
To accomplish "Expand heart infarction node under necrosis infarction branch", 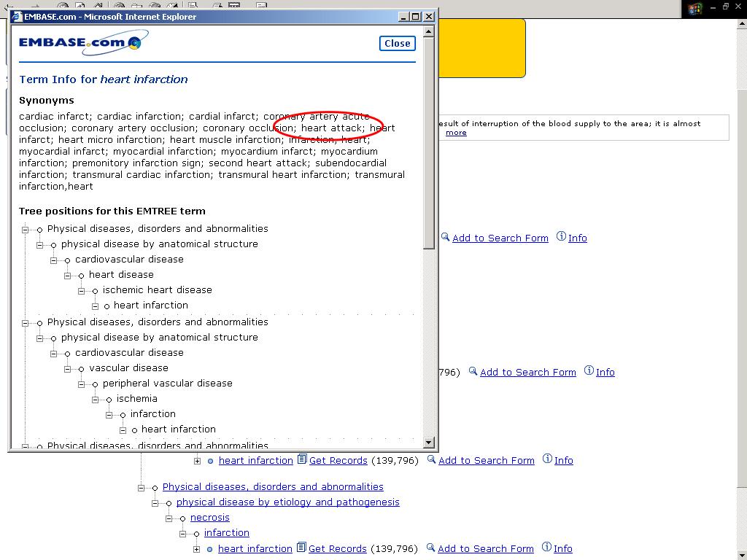I will click(x=196, y=549).
